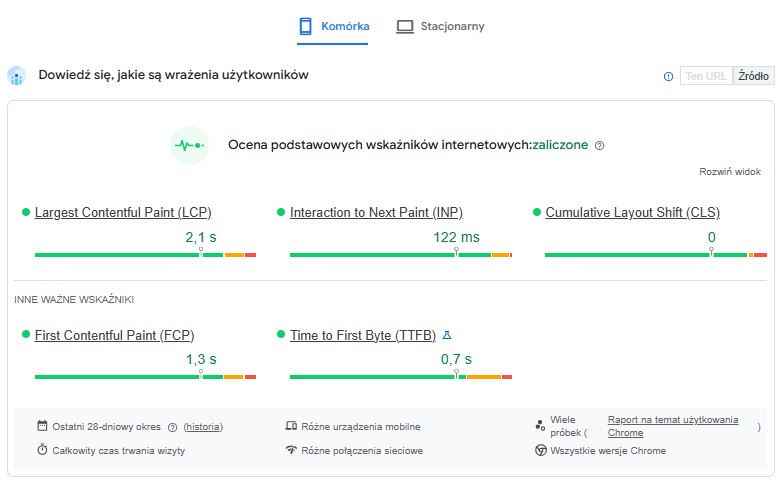Viewport: 780px width, 480px height.
Task: Click the green dot beside INP
Action: 281,212
